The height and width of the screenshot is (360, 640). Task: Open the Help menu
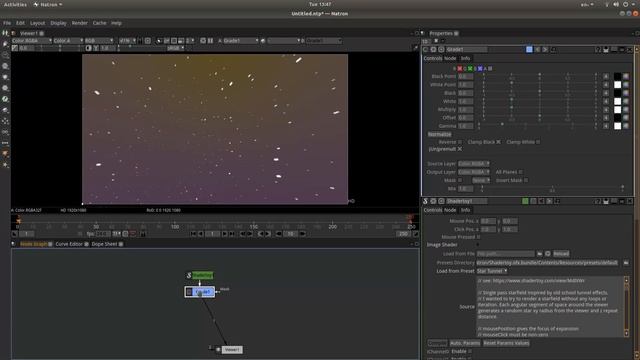coord(116,23)
